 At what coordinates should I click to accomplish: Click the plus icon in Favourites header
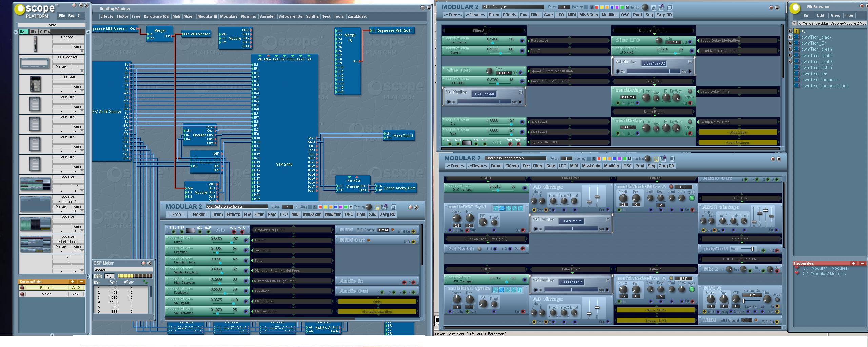tap(853, 263)
